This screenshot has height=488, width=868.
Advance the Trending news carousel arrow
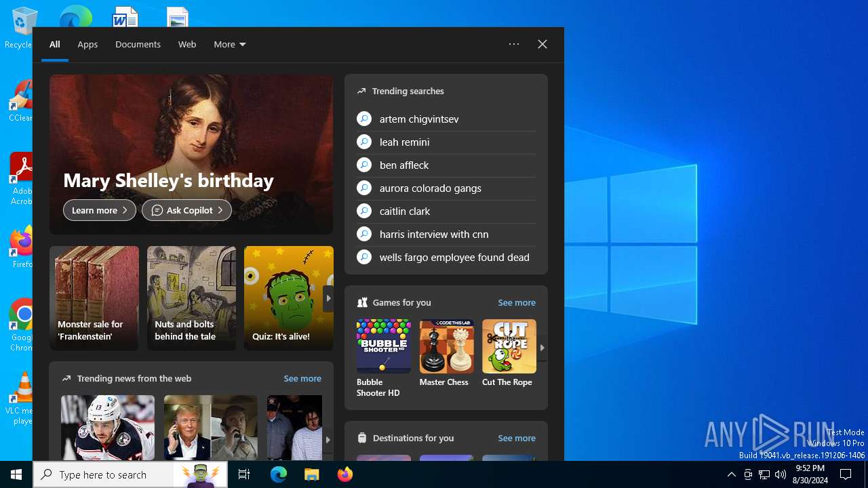(328, 439)
